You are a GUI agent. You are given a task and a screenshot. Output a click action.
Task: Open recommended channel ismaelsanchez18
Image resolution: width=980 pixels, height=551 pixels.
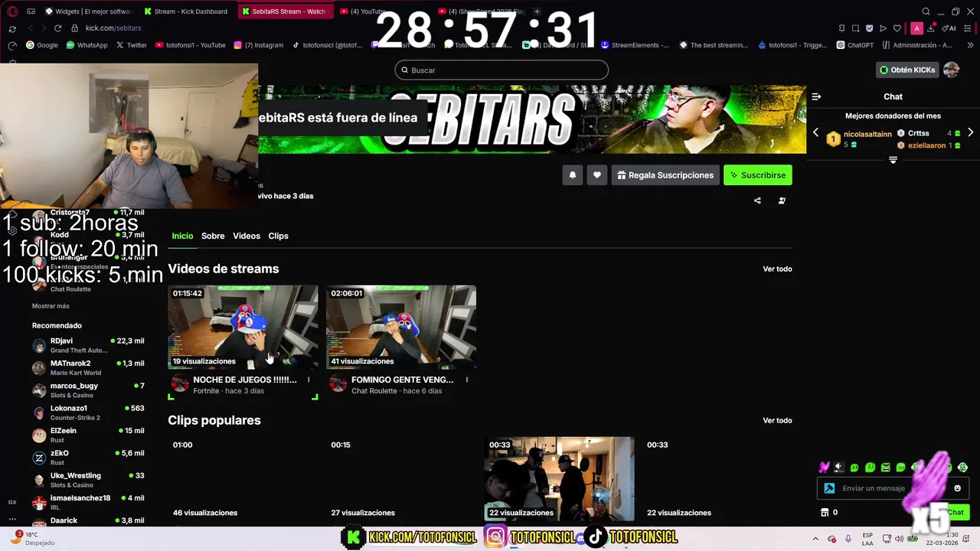pos(88,503)
